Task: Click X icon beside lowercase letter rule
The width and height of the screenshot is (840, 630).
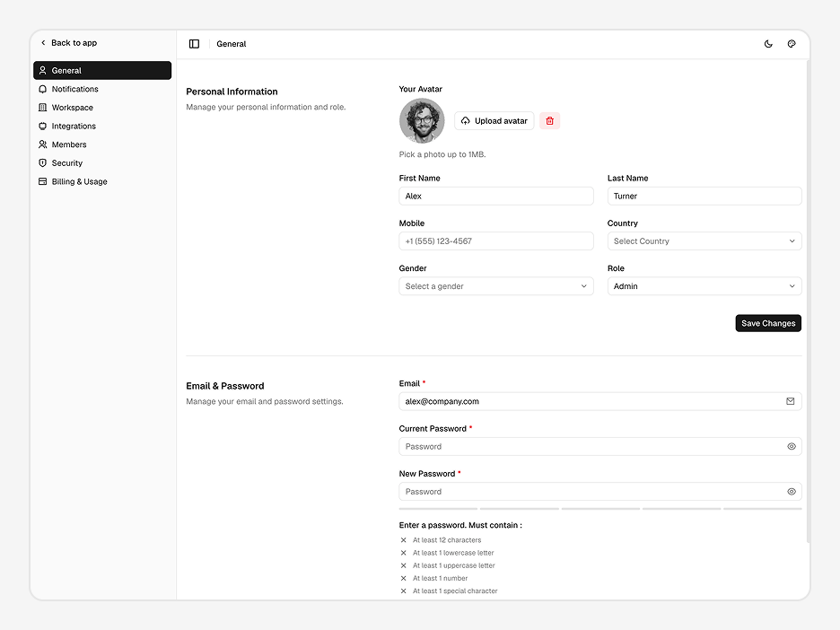Action: (403, 553)
